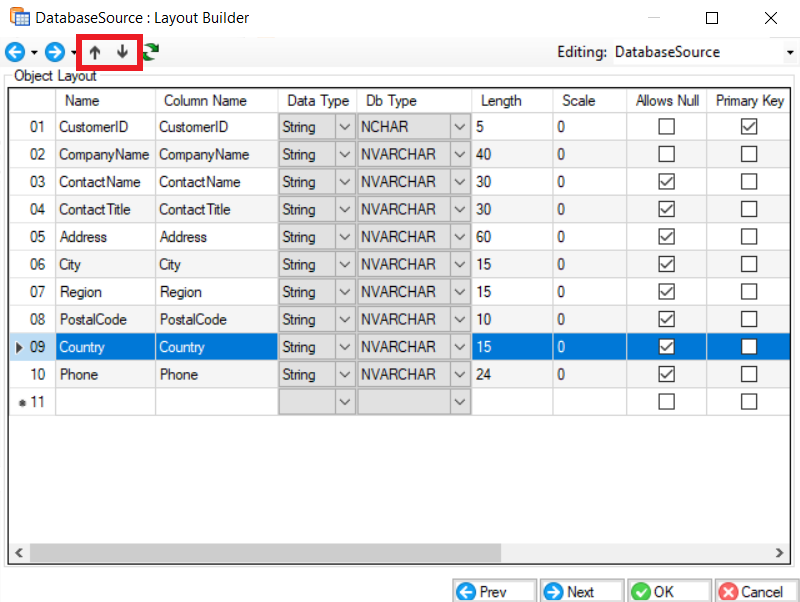Expand Data Type dropdown for CompanyName
Image resolution: width=800 pixels, height=602 pixels.
click(344, 155)
